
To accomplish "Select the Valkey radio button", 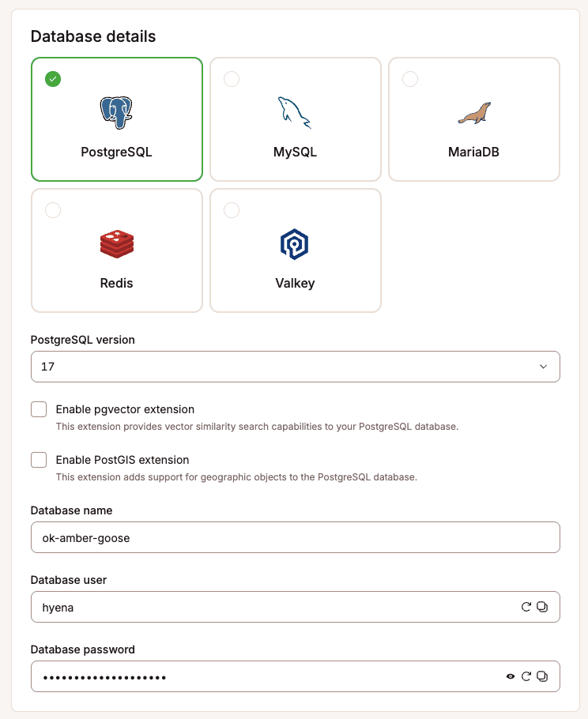I will coord(231,210).
